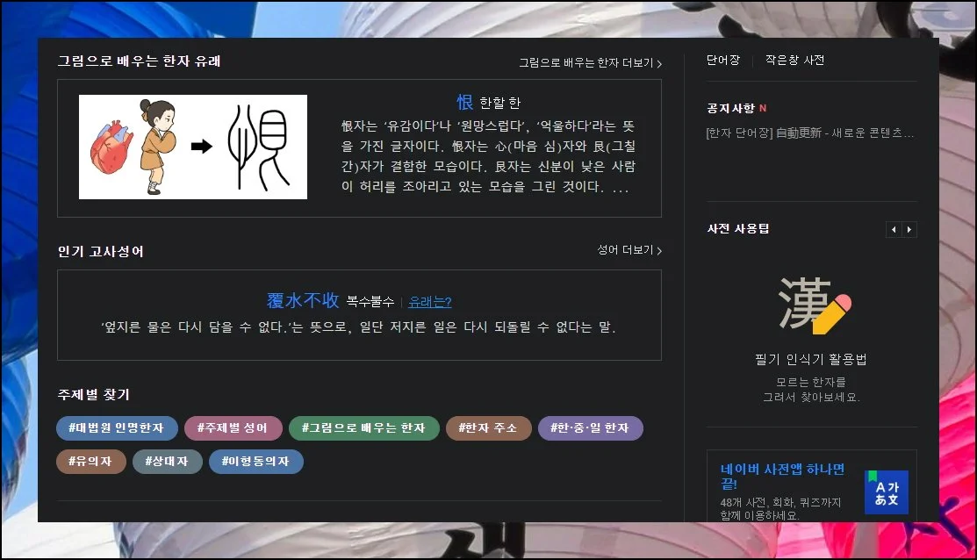
Task: Open the 覆水不收 idiom entry
Action: 303,301
